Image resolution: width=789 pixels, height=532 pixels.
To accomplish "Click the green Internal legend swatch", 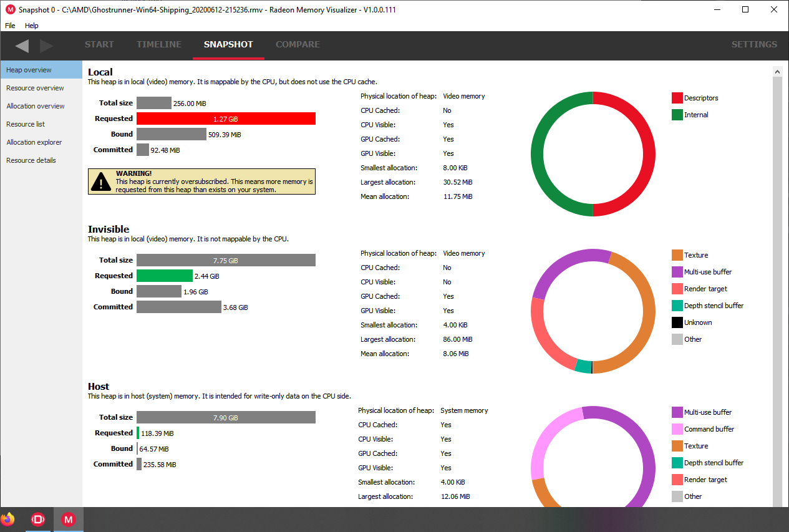I will tap(677, 115).
